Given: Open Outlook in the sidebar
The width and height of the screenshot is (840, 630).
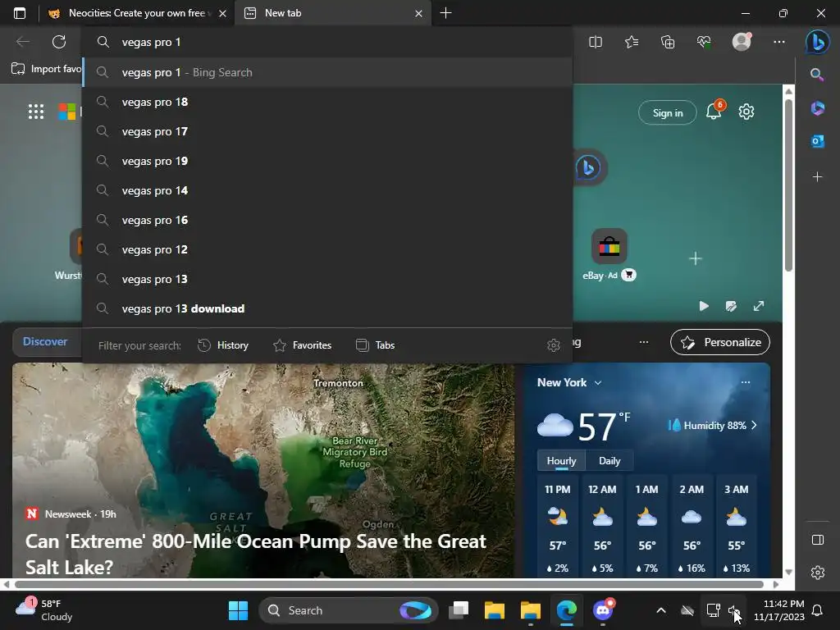Looking at the screenshot, I should tap(817, 141).
